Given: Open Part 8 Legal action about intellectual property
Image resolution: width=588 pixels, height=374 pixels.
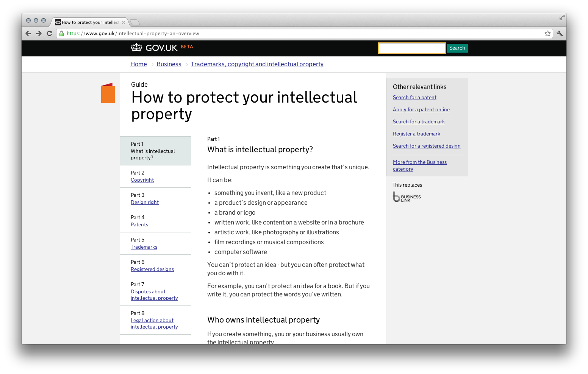Looking at the screenshot, I should point(154,324).
